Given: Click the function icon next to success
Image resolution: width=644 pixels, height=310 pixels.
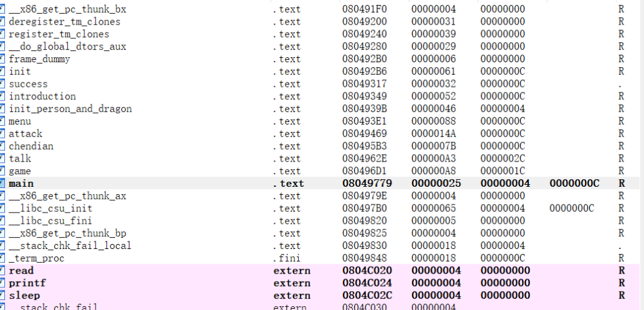Looking at the screenshot, I should 3,84.
